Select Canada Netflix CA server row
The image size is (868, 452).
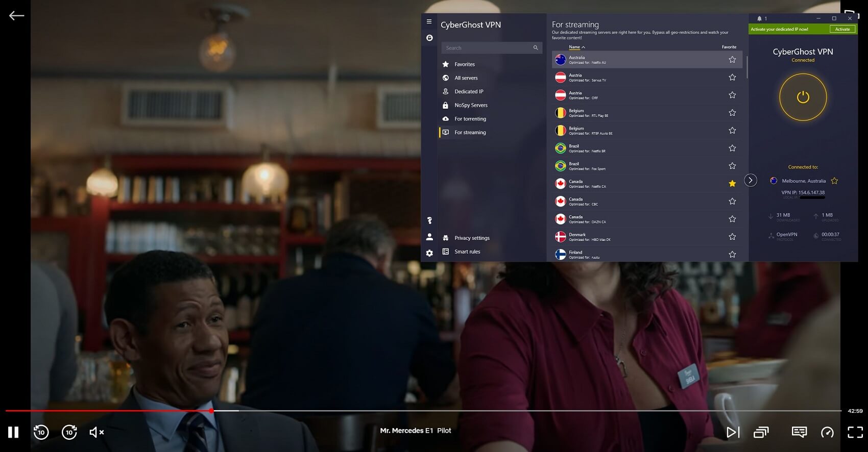click(647, 184)
